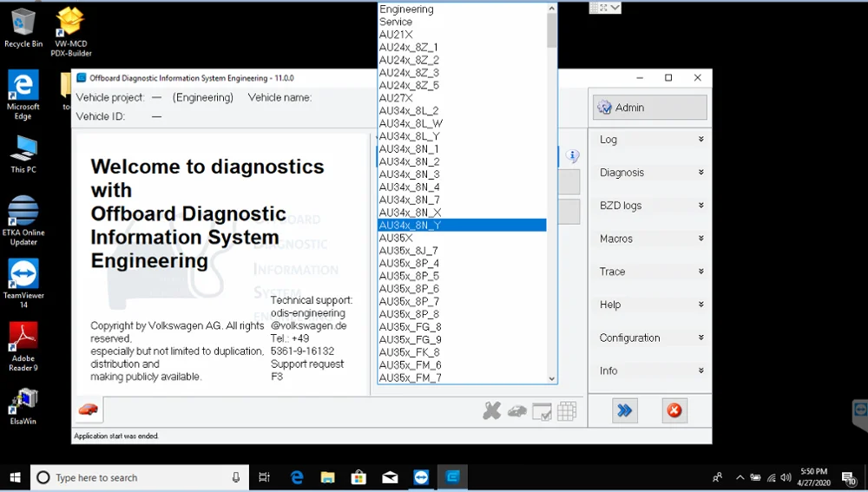The height and width of the screenshot is (492, 868).
Task: Expand the Configuration section
Action: [650, 338]
